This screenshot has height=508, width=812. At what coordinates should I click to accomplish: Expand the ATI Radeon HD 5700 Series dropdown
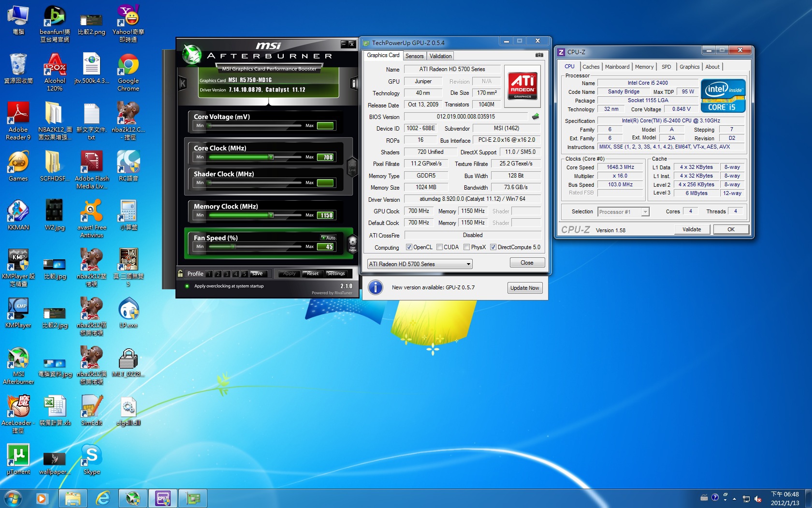(468, 264)
